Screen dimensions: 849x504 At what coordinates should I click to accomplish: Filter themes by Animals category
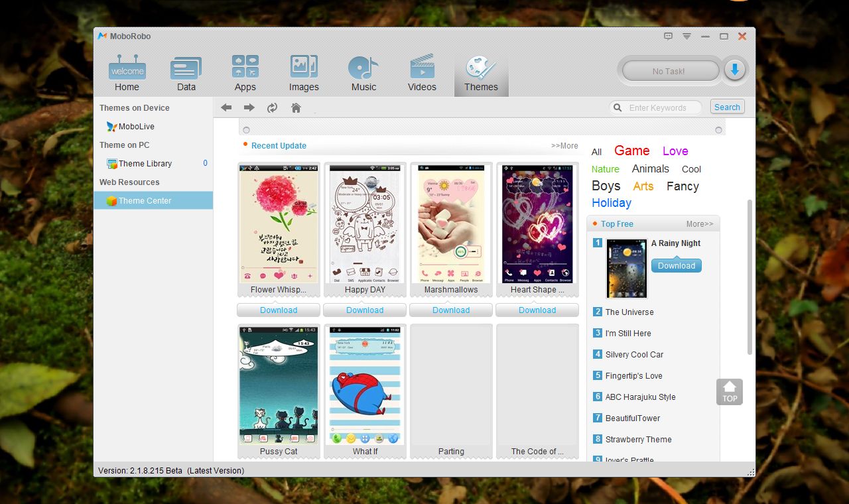(x=650, y=168)
